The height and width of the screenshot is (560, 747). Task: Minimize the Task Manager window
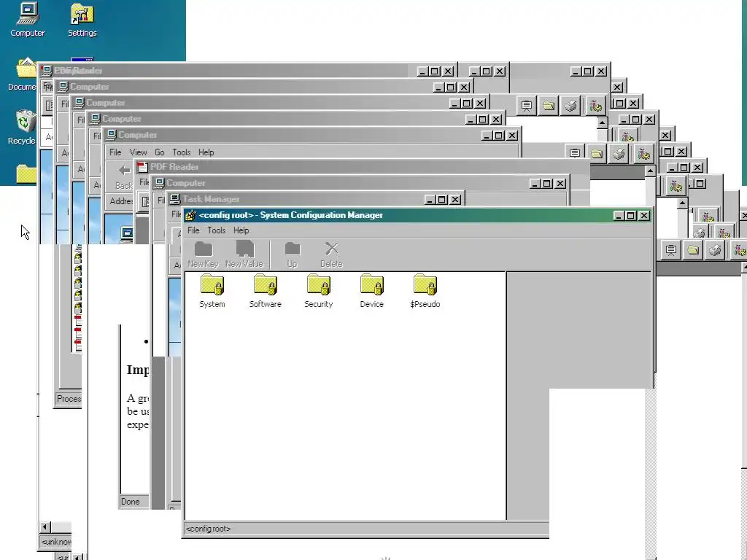click(x=430, y=200)
